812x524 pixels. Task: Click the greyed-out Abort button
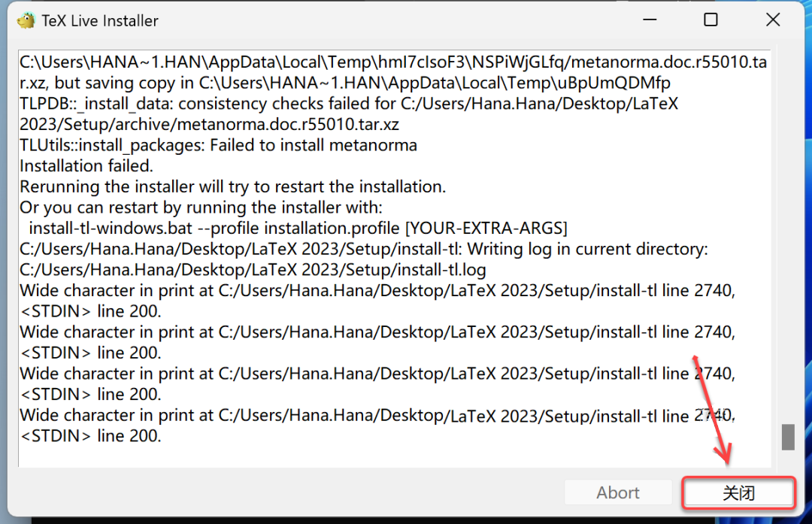point(618,493)
